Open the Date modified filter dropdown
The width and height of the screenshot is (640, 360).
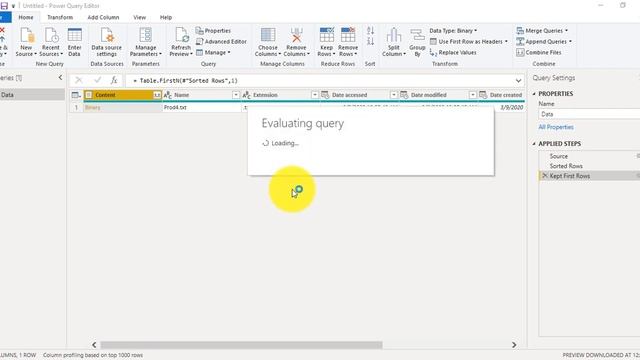[472, 95]
